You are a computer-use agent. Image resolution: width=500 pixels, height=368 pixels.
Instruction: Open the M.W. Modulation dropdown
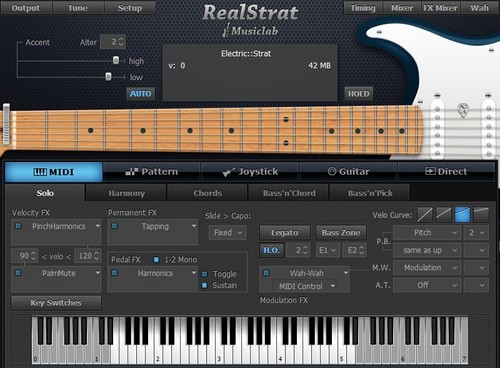tap(427, 268)
